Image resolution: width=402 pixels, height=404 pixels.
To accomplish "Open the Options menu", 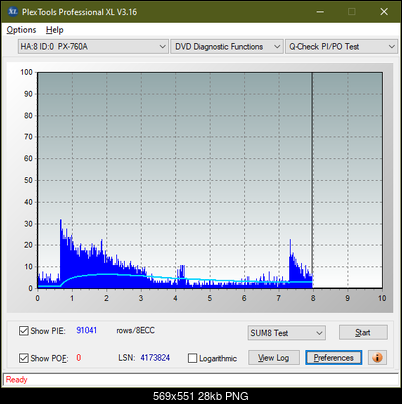I will pos(21,30).
